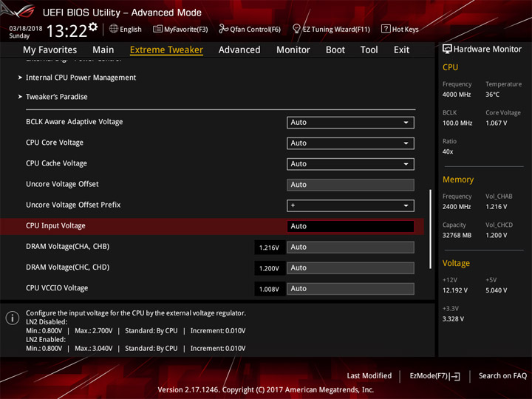Click the 36°C temperature value
Screen dimensions: 532x399
(492, 95)
